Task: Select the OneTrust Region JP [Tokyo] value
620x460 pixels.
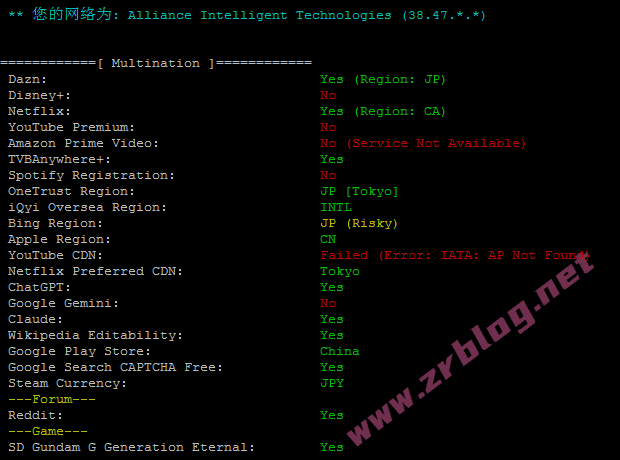Action: pos(359,191)
